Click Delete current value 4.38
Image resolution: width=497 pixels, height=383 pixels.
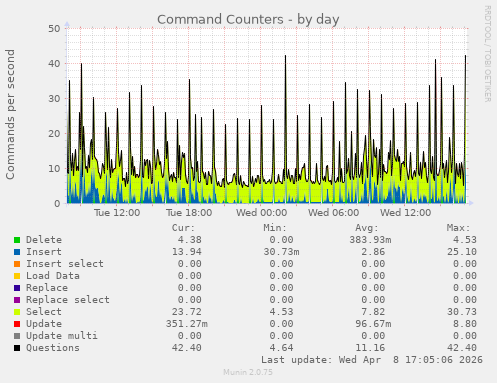(189, 240)
